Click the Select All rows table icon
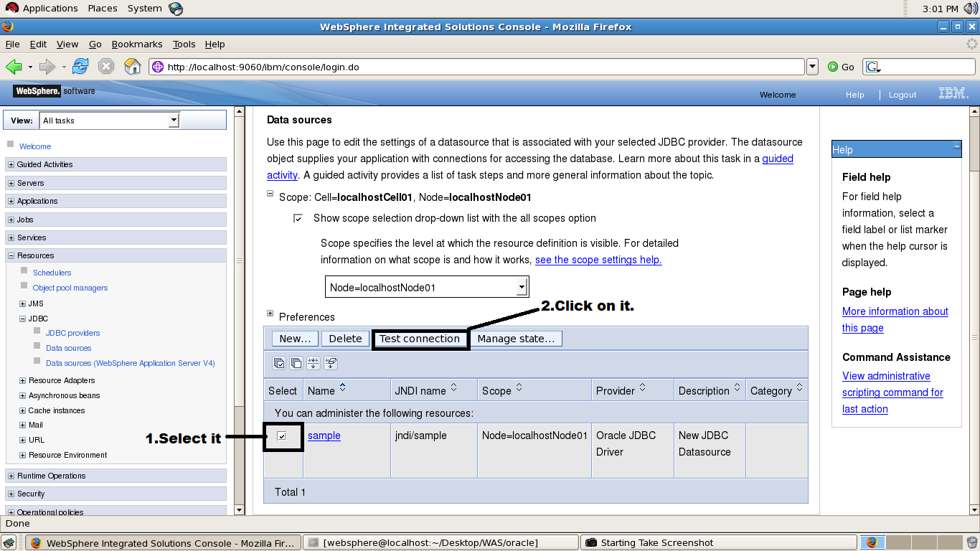The height and width of the screenshot is (551, 980). [x=279, y=363]
